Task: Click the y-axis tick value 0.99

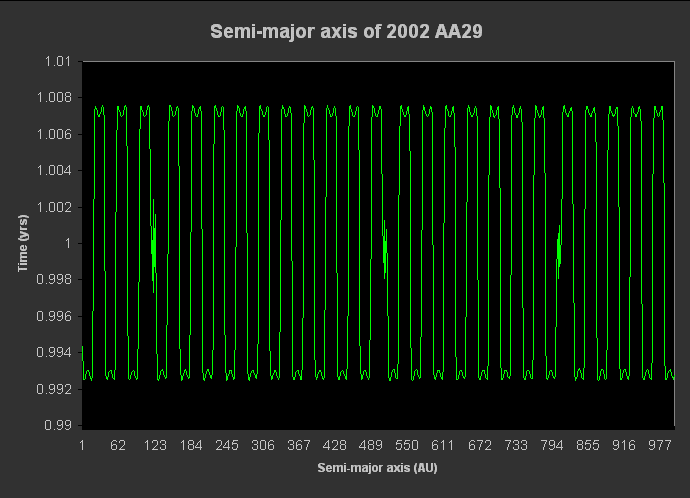Action: tap(58, 425)
